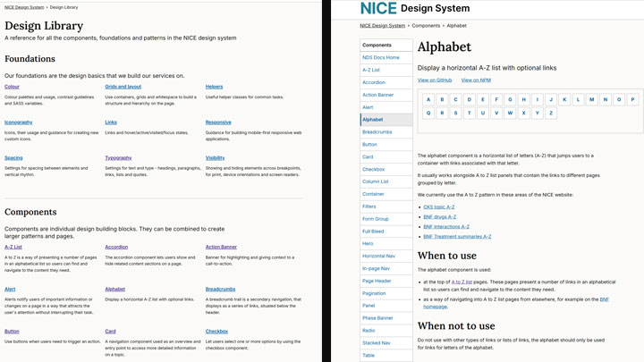Select Full Bleed in sidebar

[x=386, y=232]
